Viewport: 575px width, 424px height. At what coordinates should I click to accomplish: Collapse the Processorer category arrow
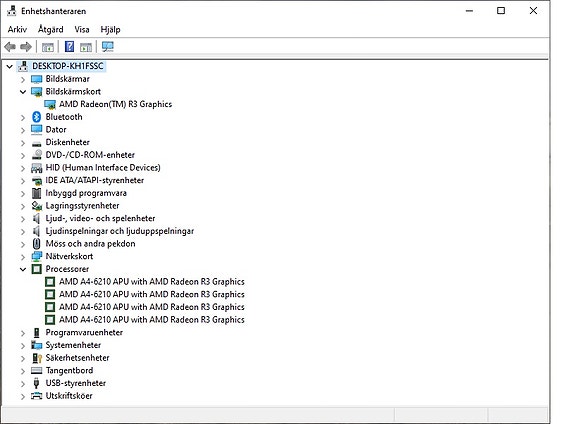23,270
